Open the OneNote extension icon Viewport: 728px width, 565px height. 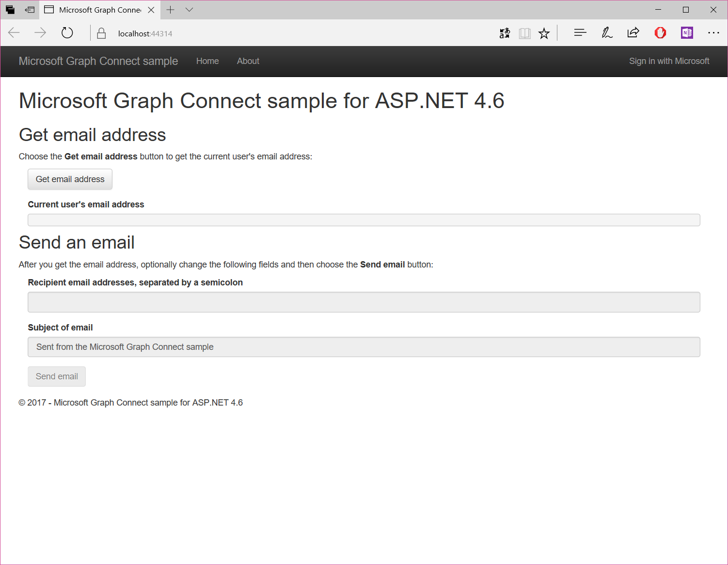point(687,33)
